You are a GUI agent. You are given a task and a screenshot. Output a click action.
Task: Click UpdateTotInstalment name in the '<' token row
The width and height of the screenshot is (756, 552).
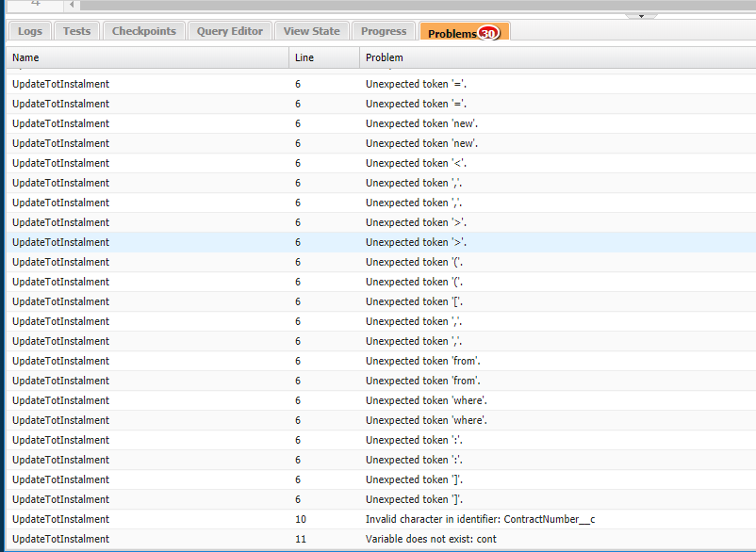click(60, 163)
